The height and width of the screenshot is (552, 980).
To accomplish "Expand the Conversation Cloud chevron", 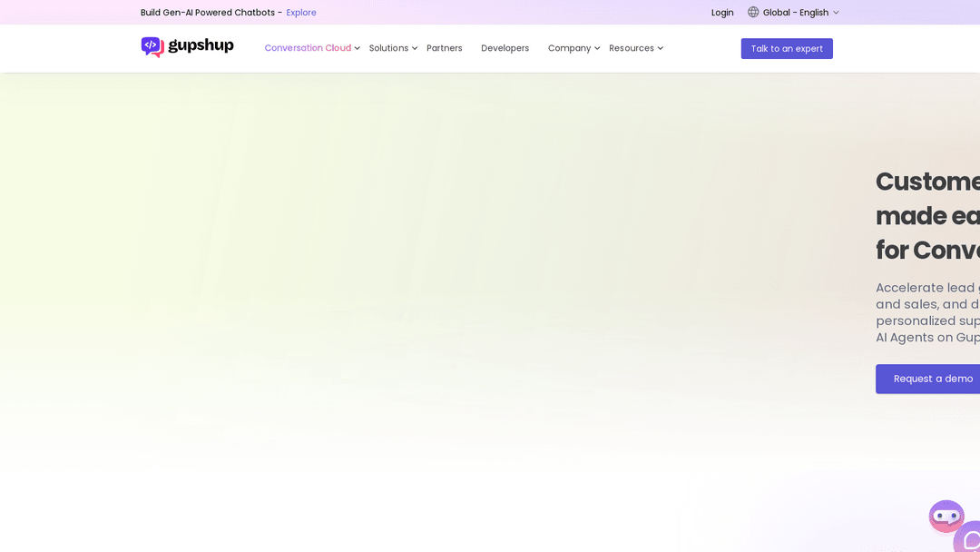I will coord(357,48).
